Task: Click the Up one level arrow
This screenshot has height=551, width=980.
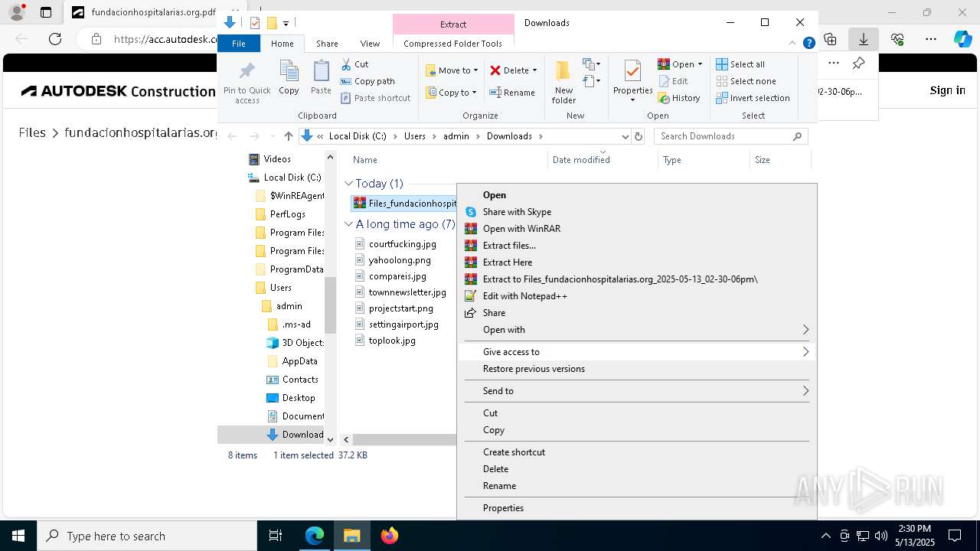Action: point(288,136)
